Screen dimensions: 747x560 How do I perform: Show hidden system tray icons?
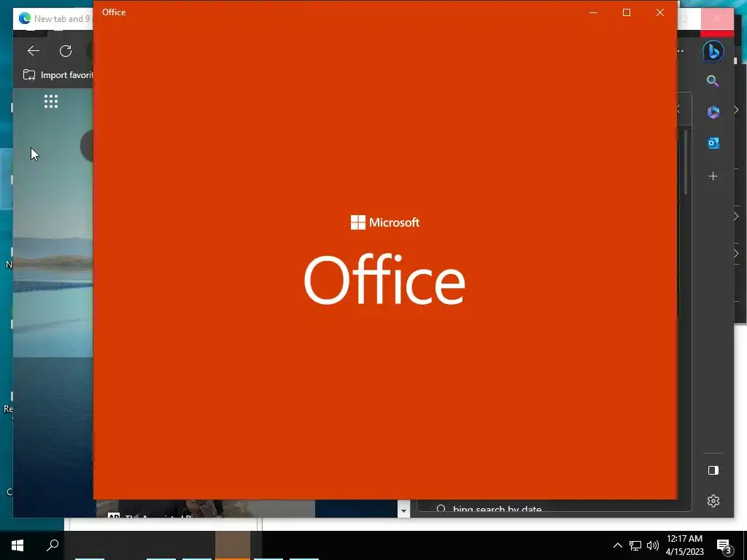point(617,545)
